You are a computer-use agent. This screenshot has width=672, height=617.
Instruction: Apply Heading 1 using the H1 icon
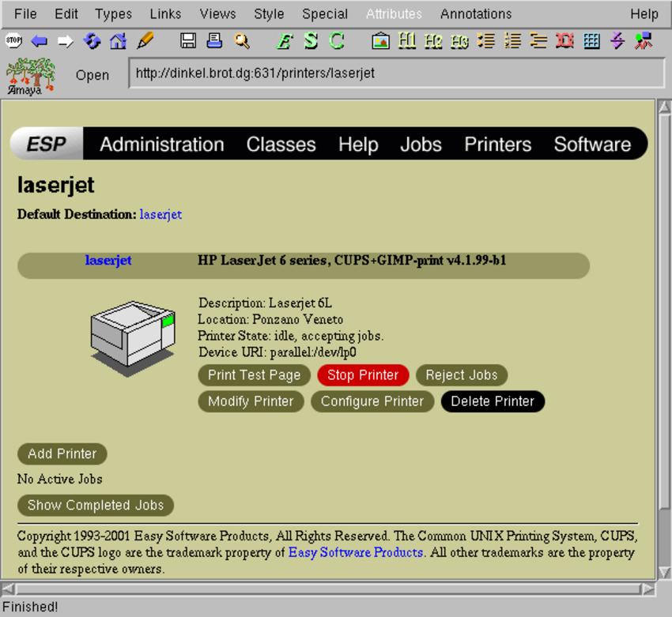pyautogui.click(x=407, y=41)
